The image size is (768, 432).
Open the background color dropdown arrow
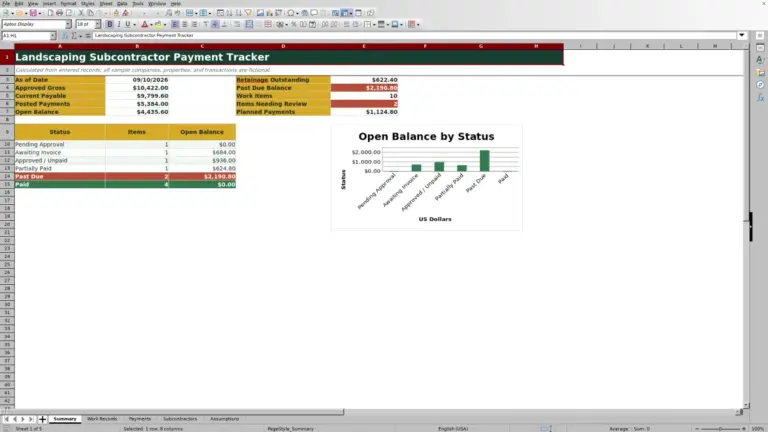tap(165, 24)
